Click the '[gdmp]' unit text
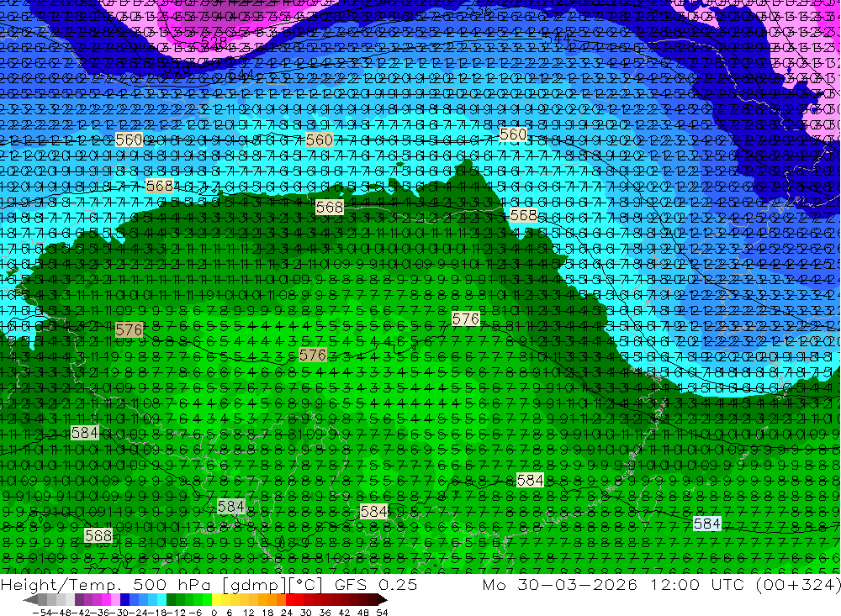Screen dimensions: 841x616 pyautogui.click(x=254, y=585)
